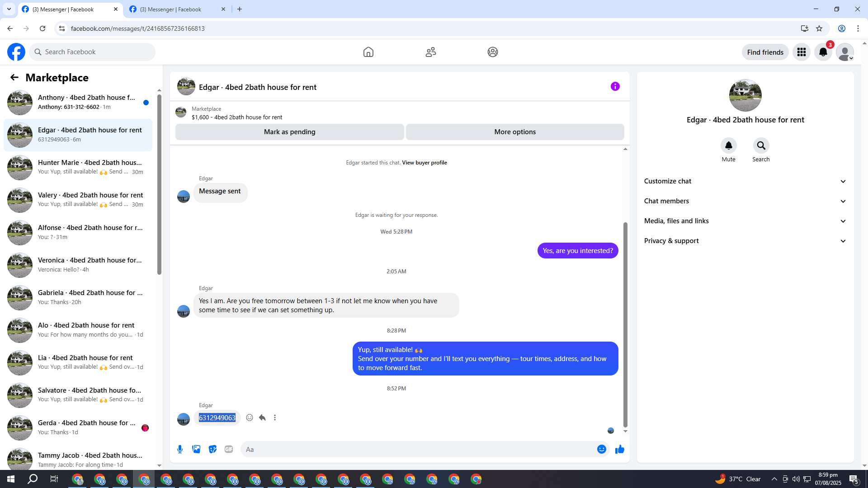This screenshot has height=488, width=868.
Task: React to the 6312949063 message with emoji icon
Action: (250, 418)
